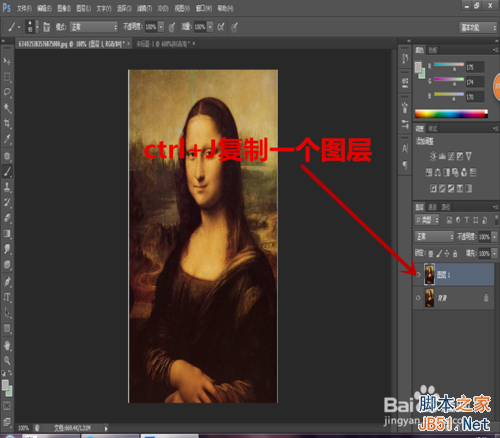This screenshot has width=500, height=438.
Task: Toggle pixel layer filter in Layers panel
Action: 449,220
